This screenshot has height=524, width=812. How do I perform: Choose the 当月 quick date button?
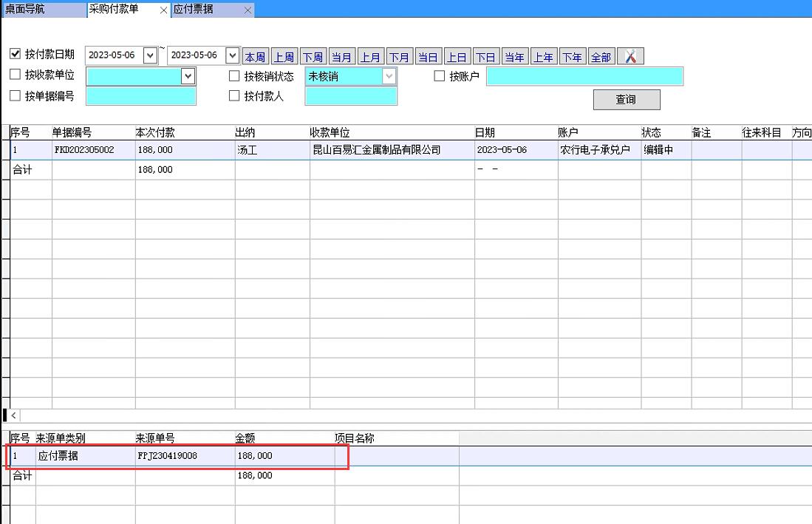click(x=341, y=57)
